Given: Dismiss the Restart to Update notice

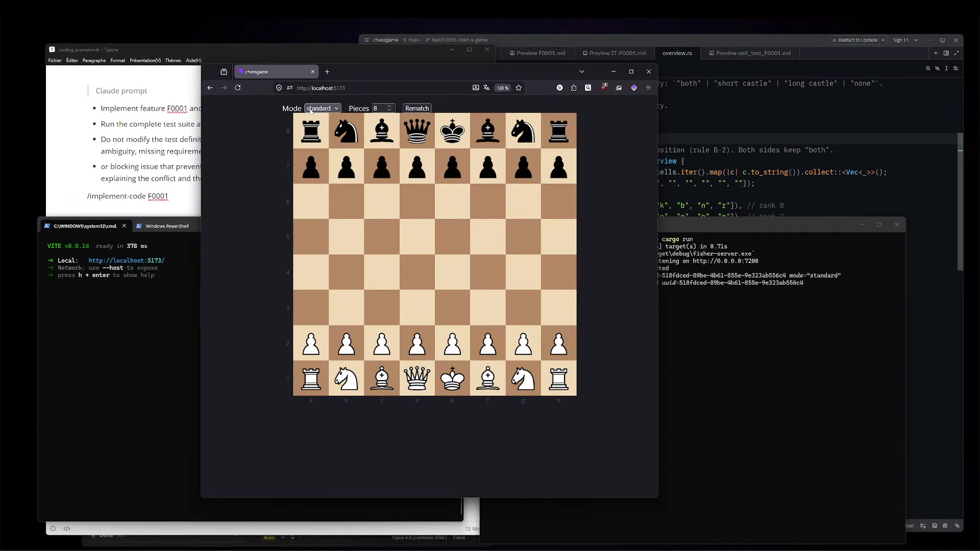Looking at the screenshot, I should click(x=883, y=40).
